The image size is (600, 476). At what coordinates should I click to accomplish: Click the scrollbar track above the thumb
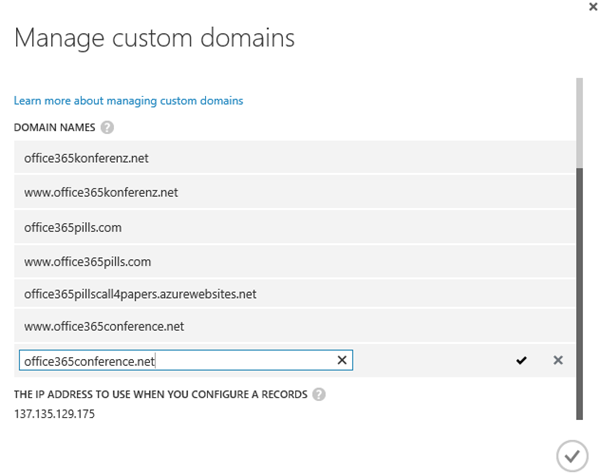click(579, 120)
